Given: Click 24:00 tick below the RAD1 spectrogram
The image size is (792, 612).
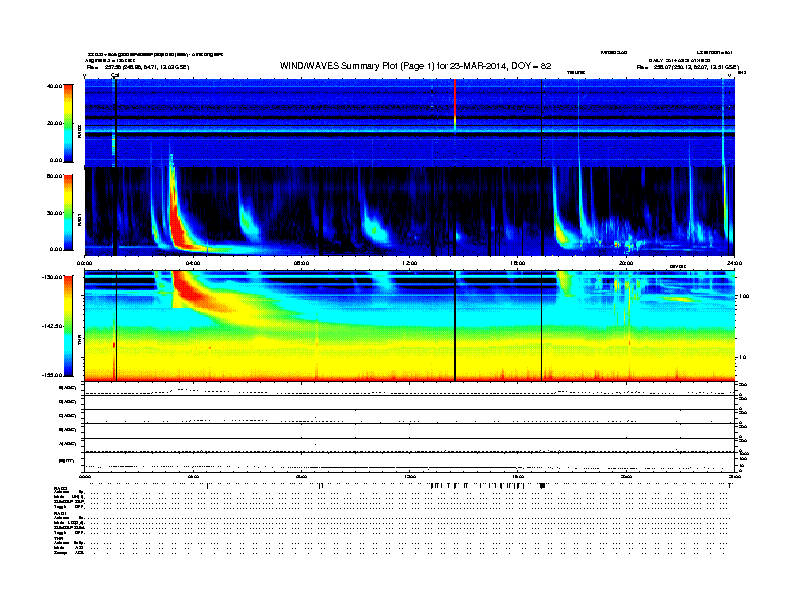Looking at the screenshot, I should pyautogui.click(x=734, y=263).
